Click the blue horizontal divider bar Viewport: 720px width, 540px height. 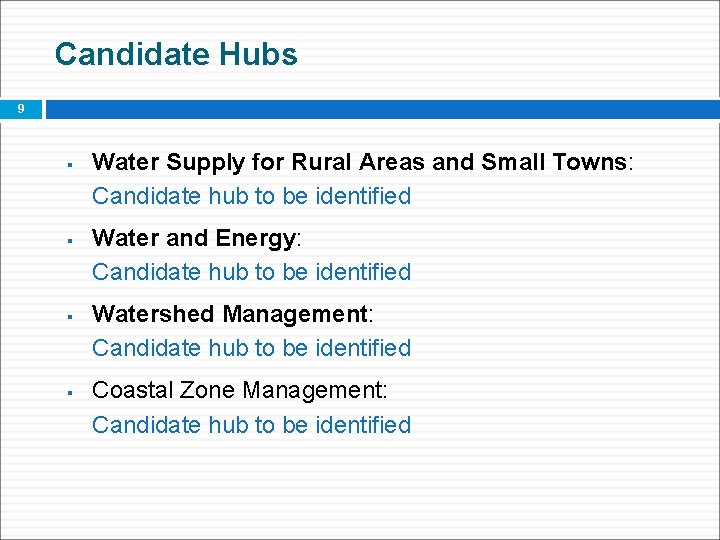coord(382,109)
